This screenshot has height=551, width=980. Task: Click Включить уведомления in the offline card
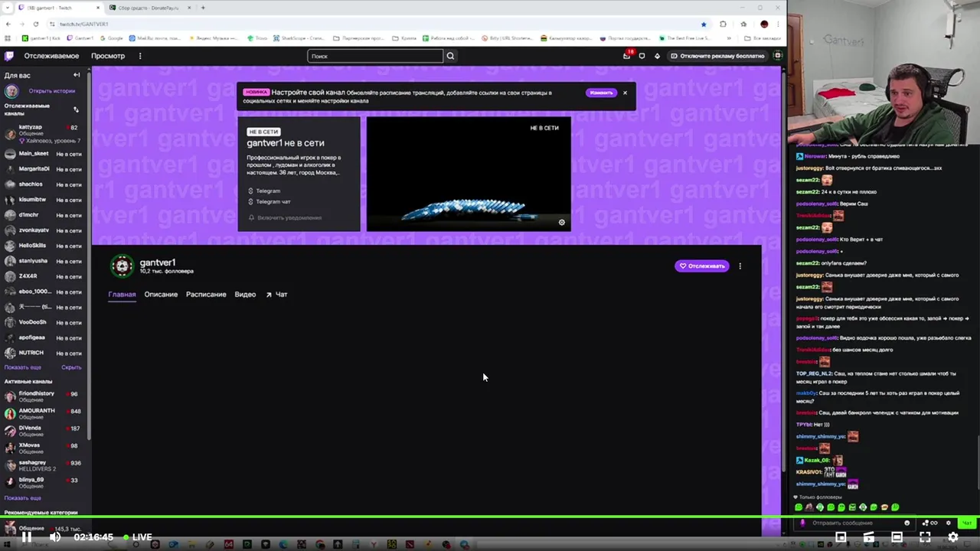coord(285,217)
